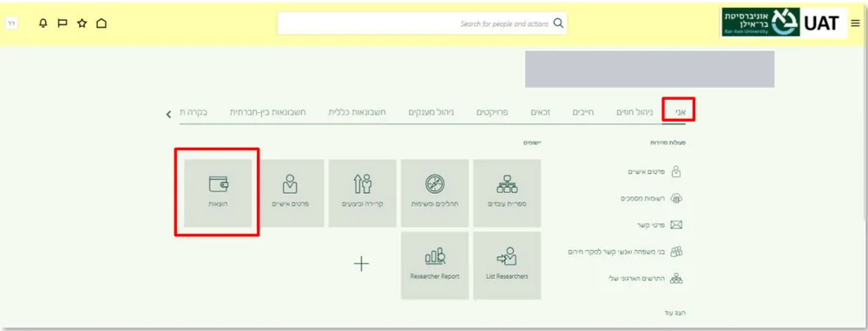Screen dimensions: 868x331
Task: Focus the 'Search for people and actions' field
Action: pos(422,23)
